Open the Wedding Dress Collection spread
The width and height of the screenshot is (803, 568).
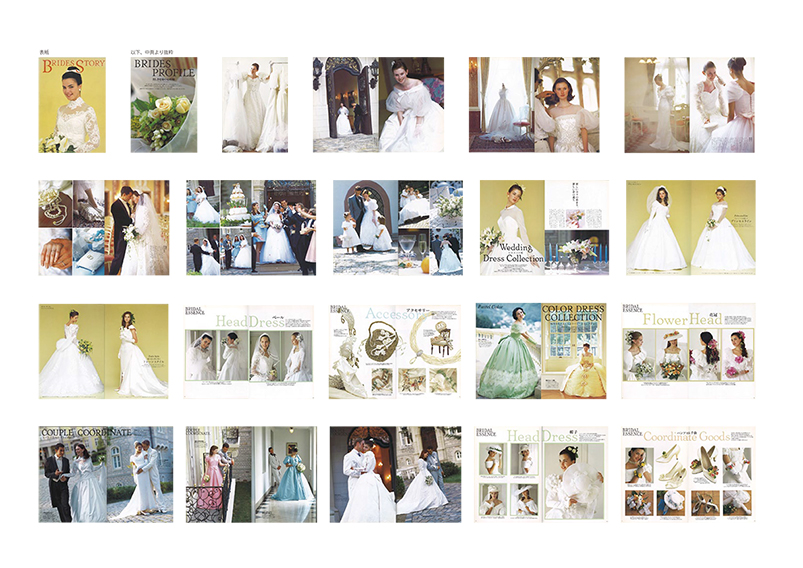coord(544,228)
